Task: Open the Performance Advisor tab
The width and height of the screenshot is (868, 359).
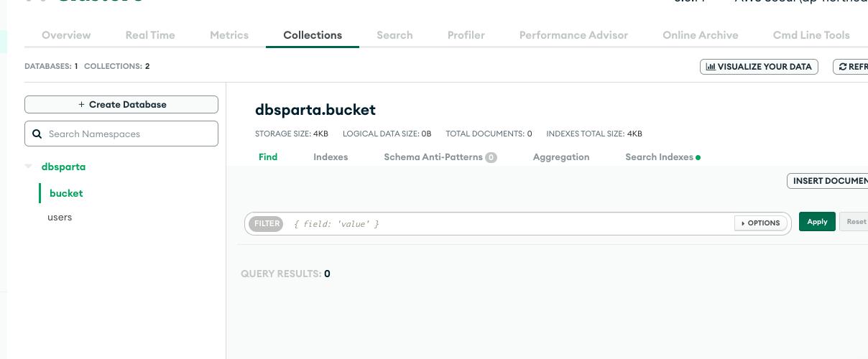Action: (x=573, y=34)
